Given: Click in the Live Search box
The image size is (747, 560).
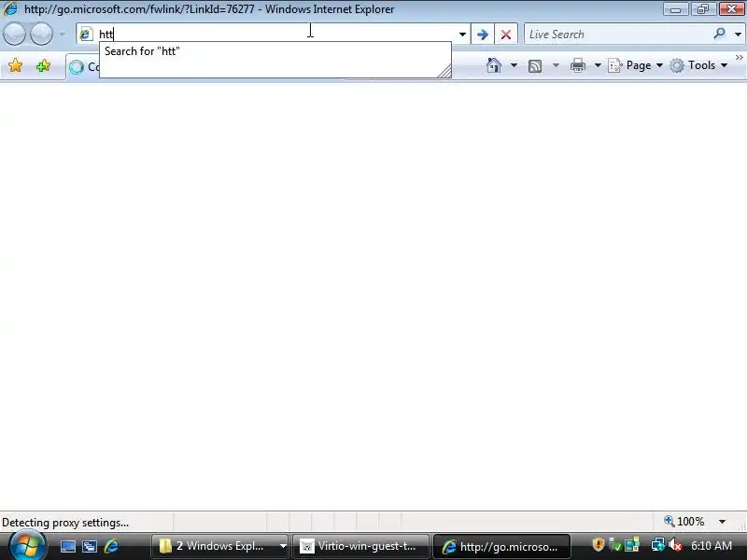Looking at the screenshot, I should [617, 35].
